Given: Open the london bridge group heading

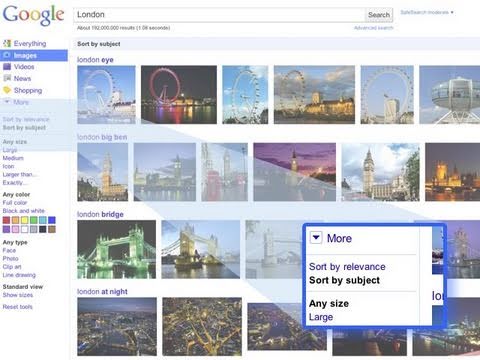Looking at the screenshot, I should coord(100,214).
